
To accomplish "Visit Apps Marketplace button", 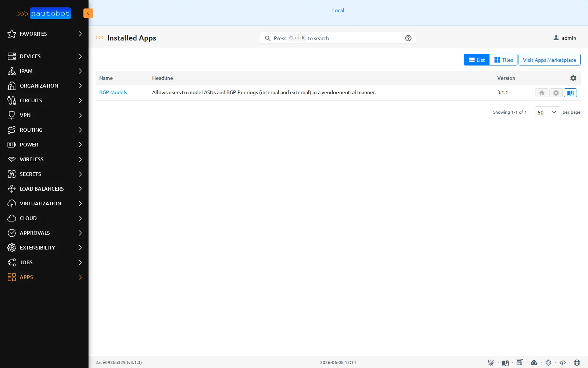I will pyautogui.click(x=549, y=60).
